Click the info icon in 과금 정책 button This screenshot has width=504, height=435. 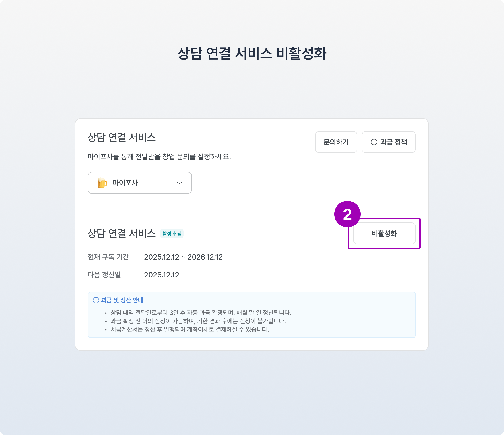point(374,142)
